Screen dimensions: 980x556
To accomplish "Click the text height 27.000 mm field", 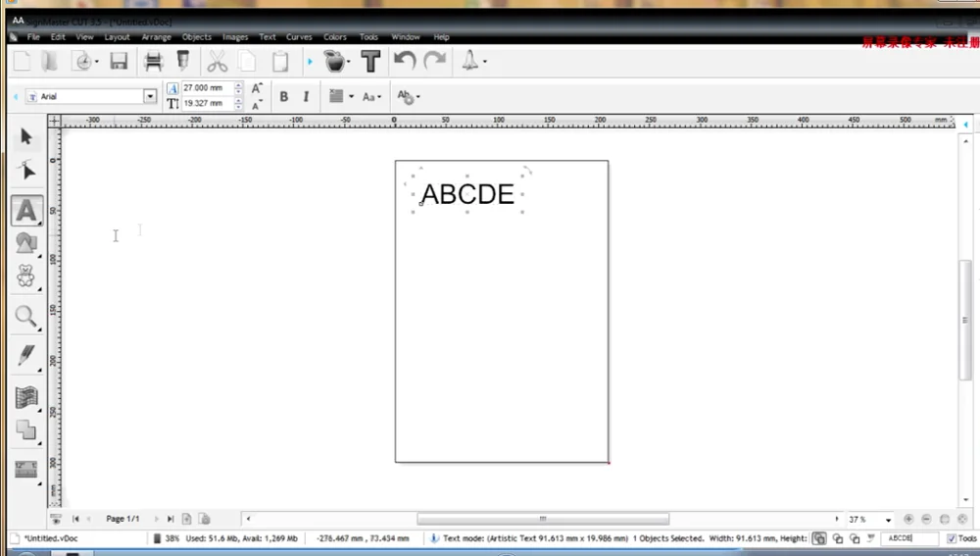I will [x=206, y=88].
